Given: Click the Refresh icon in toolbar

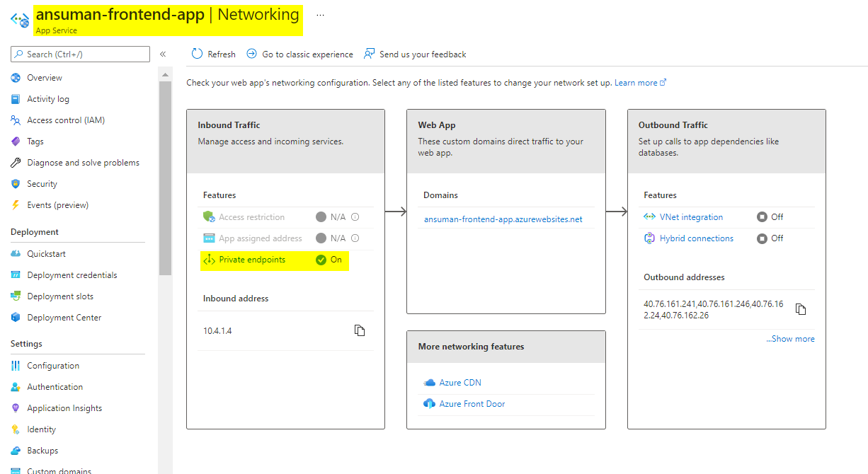Looking at the screenshot, I should [x=198, y=54].
